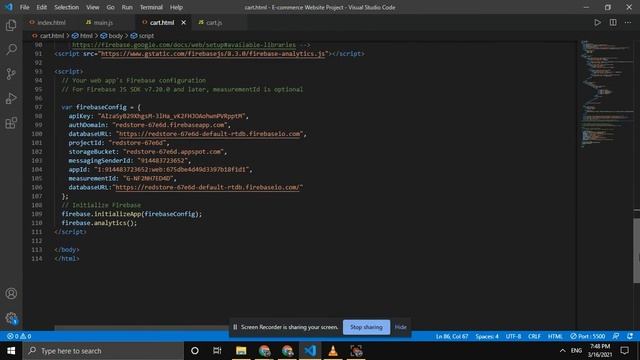Click the horizontal editor scrollbar
Viewport: 640px width, 360px height.
click(x=141, y=327)
